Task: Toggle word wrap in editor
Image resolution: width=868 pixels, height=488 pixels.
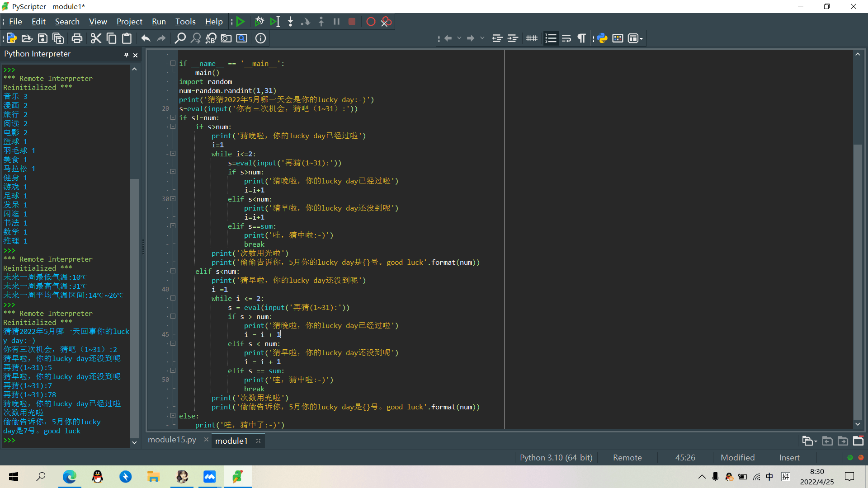Action: click(x=566, y=38)
